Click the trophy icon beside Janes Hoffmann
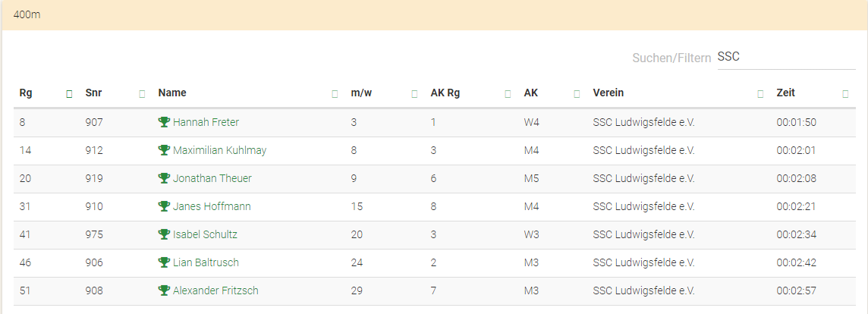This screenshot has height=314, width=868. point(164,206)
